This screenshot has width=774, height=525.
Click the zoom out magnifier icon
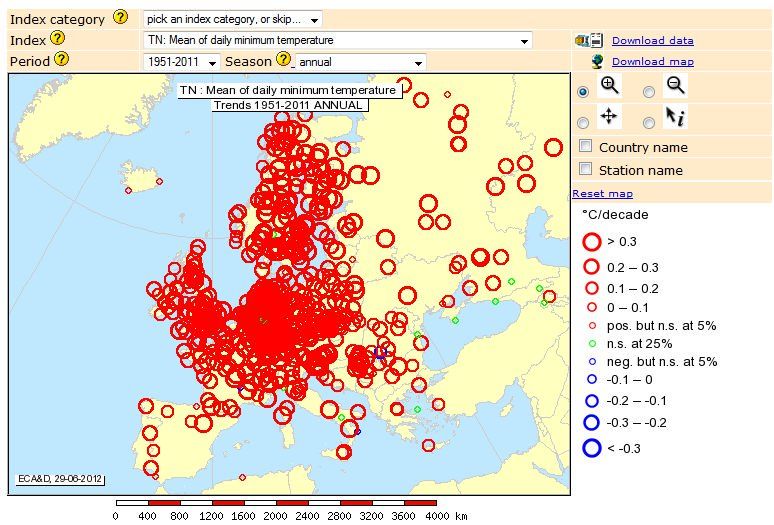coord(675,85)
